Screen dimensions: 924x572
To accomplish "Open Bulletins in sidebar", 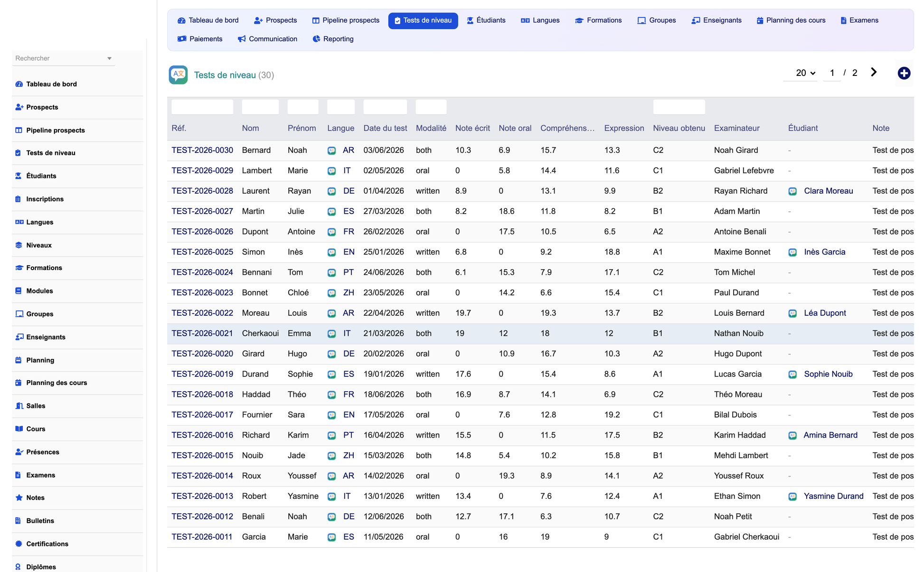I will pos(40,521).
